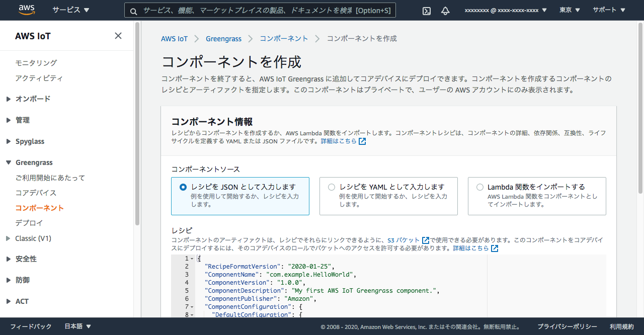Select the recipe as YAML option

click(x=332, y=187)
